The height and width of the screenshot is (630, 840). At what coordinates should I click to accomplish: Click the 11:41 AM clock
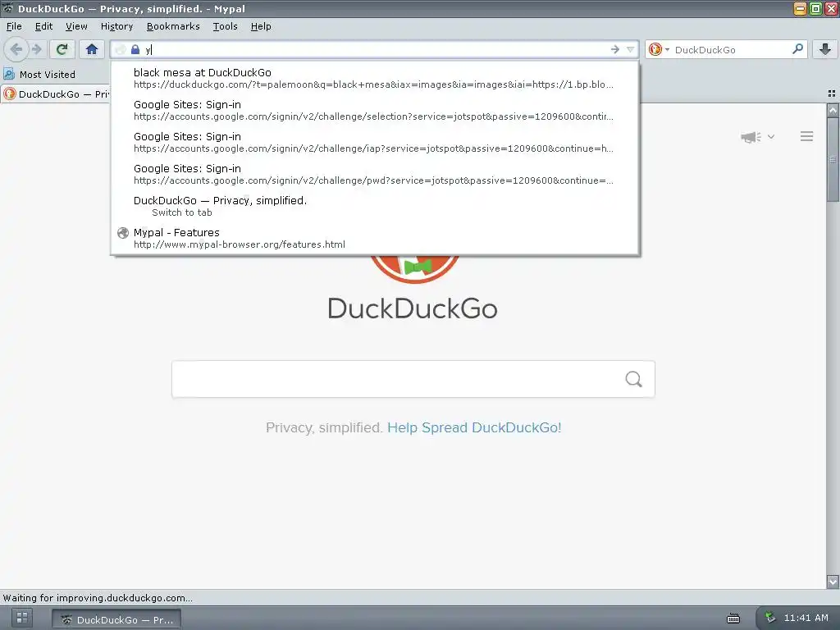(x=806, y=618)
